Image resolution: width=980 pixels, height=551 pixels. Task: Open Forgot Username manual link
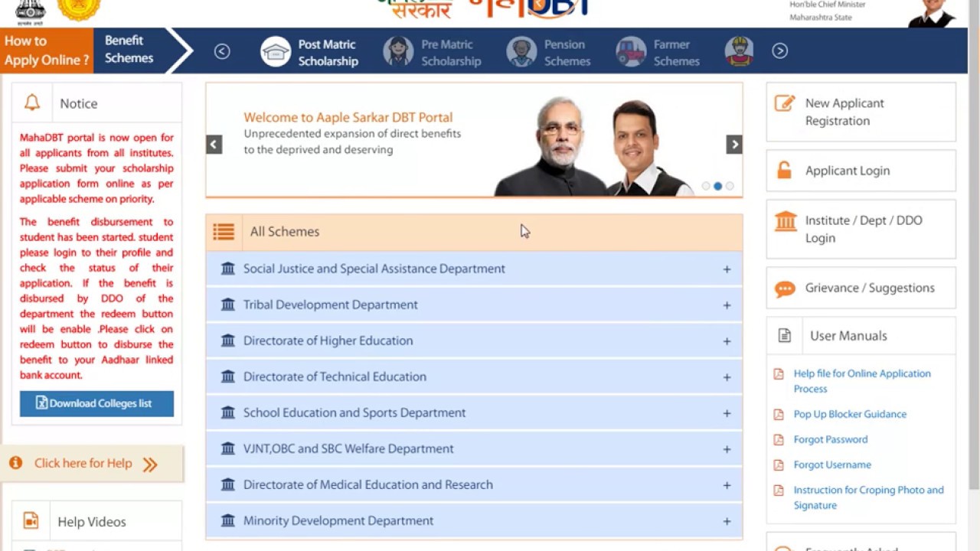tap(832, 465)
